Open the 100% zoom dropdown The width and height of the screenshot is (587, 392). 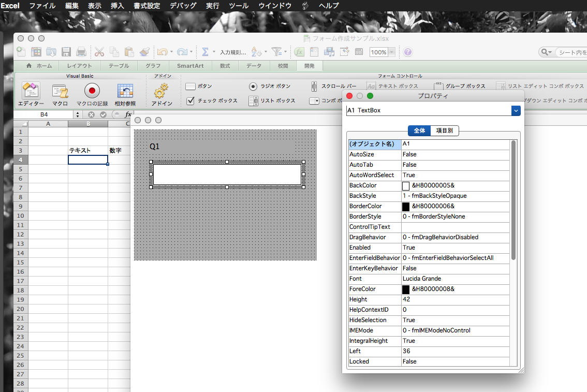coord(392,52)
